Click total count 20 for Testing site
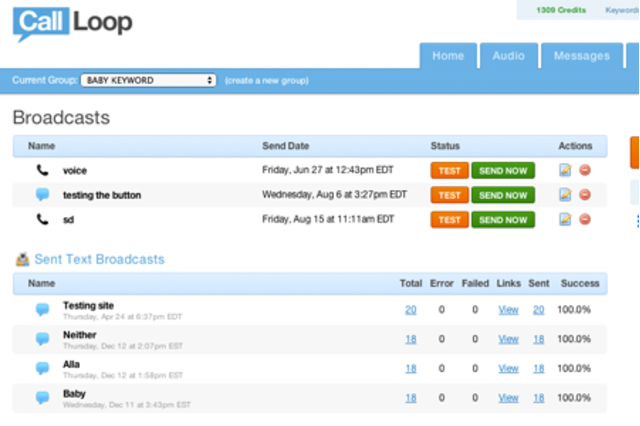The image size is (640, 426). pyautogui.click(x=410, y=310)
